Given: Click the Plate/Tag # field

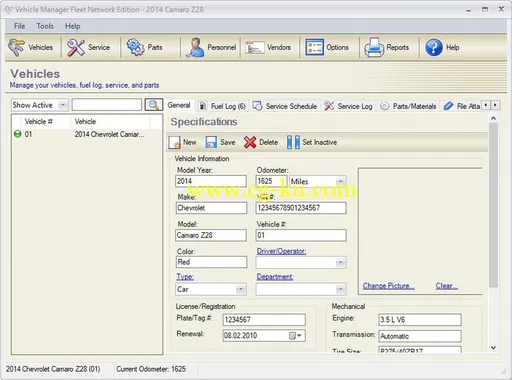Looking at the screenshot, I should point(264,320).
